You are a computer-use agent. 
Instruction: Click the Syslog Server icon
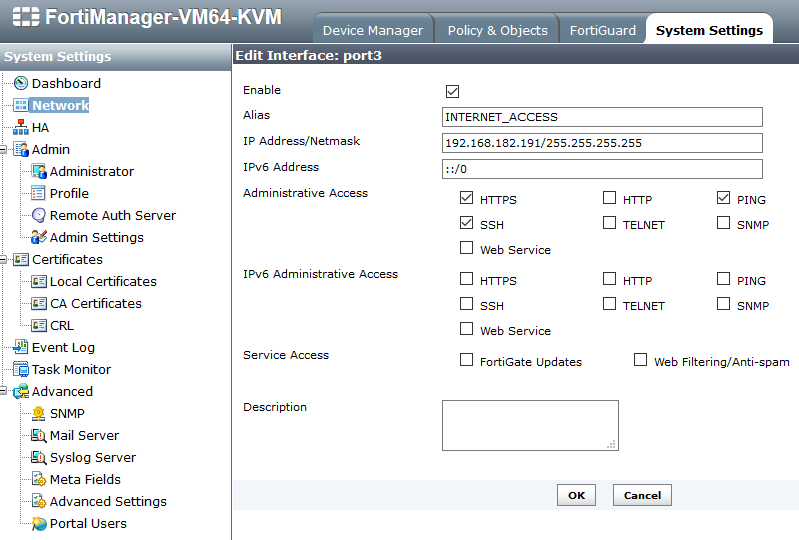[39, 457]
